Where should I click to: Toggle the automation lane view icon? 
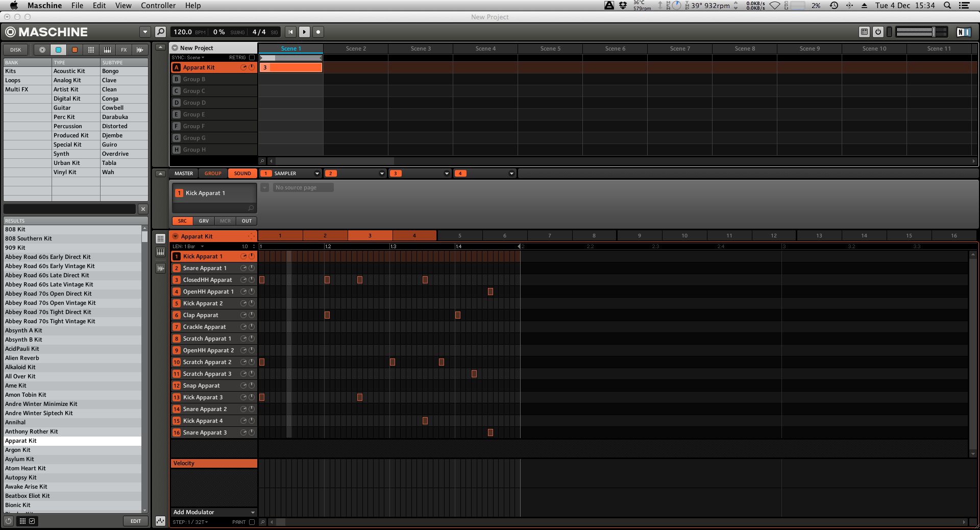(x=160, y=521)
